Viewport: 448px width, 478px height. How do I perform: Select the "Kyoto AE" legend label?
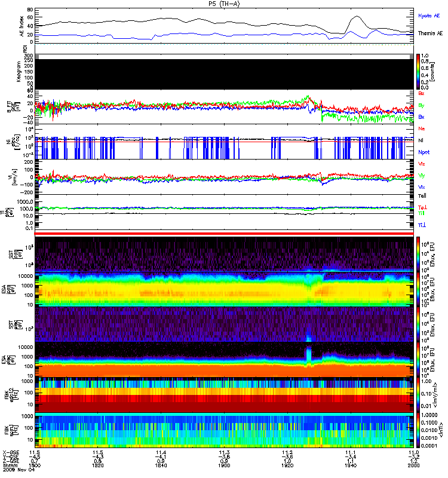pyautogui.click(x=429, y=16)
